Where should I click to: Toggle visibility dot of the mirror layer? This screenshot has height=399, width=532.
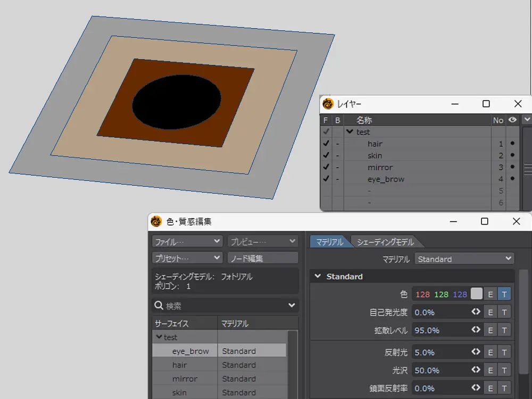coord(512,168)
